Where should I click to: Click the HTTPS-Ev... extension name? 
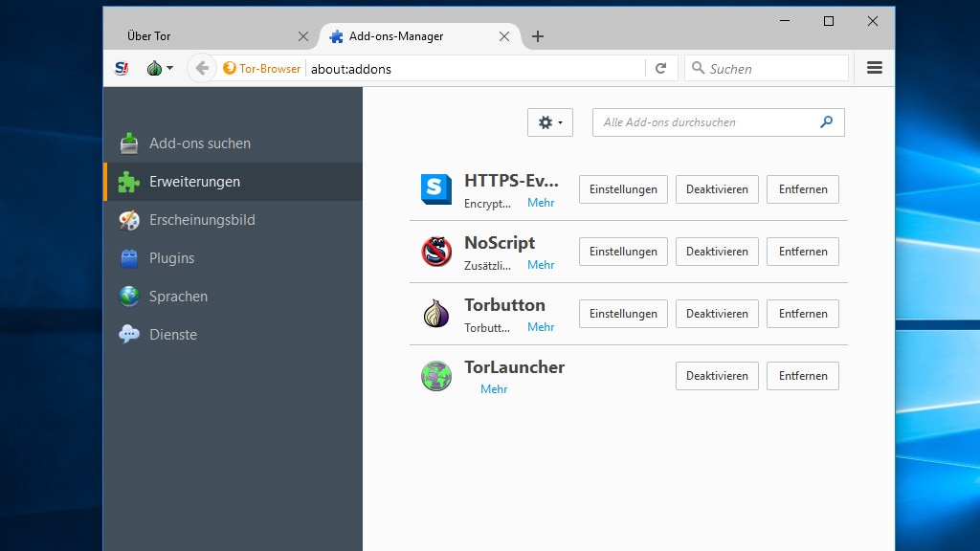(x=511, y=181)
